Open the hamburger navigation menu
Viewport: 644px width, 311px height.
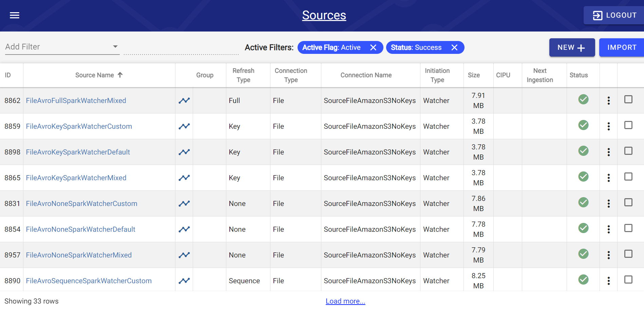click(x=15, y=15)
